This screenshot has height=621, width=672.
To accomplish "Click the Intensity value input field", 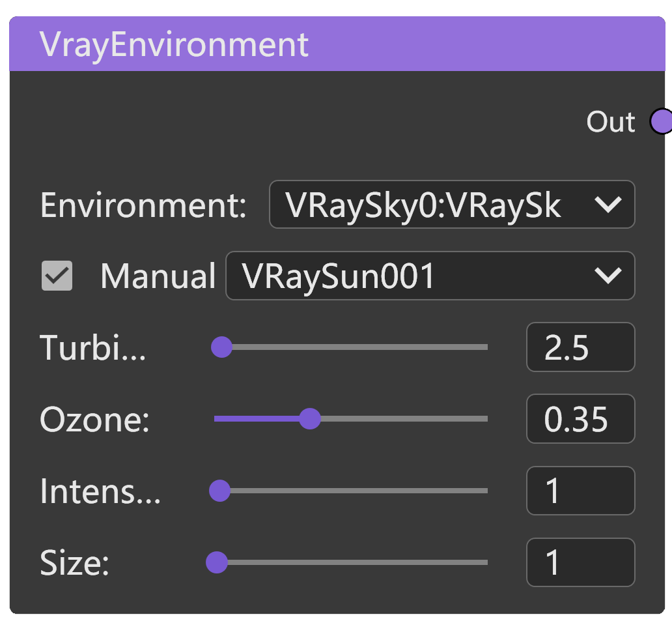I will 580,491.
